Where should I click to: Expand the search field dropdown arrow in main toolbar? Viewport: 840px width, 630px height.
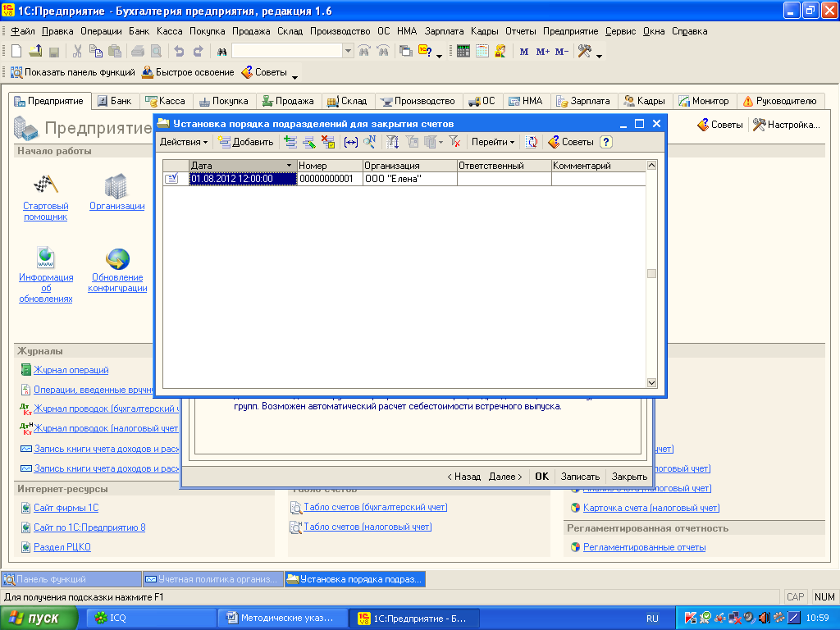pos(348,52)
